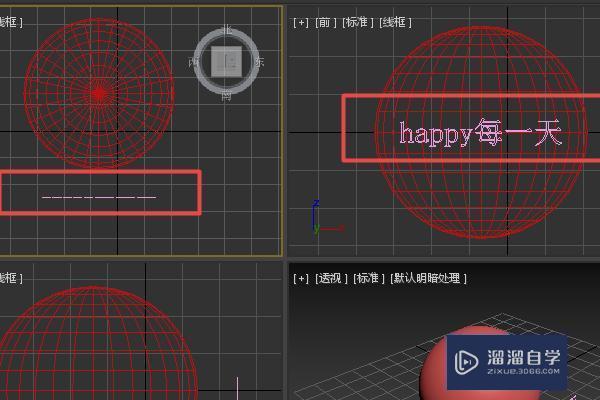Open the 线框 shading menu in front viewport

pyautogui.click(x=396, y=23)
